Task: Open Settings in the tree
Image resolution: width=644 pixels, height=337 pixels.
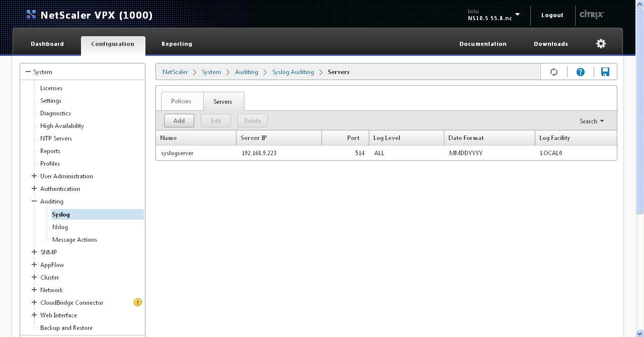Action: coord(51,100)
